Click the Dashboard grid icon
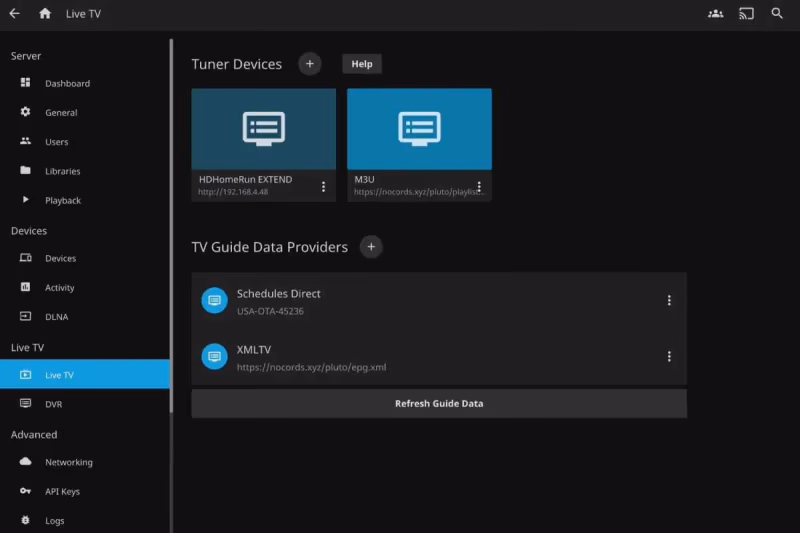The image size is (800, 533). (x=25, y=83)
